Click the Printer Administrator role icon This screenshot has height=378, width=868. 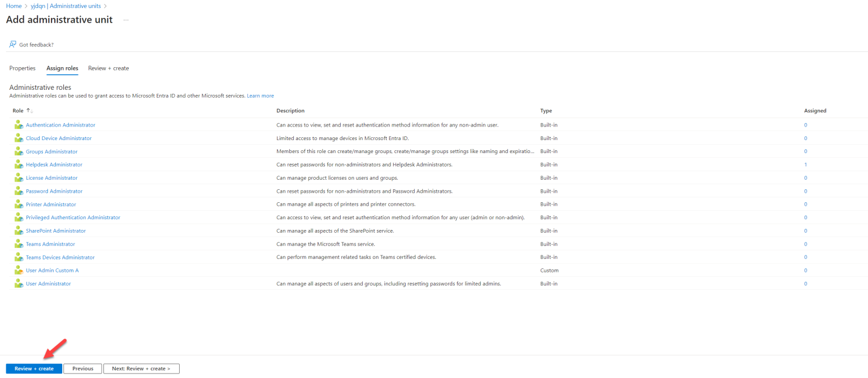point(18,204)
